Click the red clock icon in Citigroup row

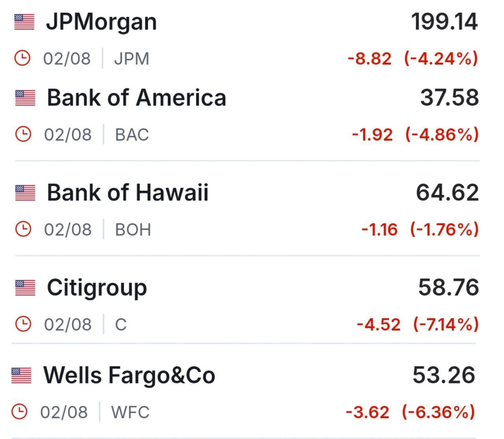click(23, 324)
